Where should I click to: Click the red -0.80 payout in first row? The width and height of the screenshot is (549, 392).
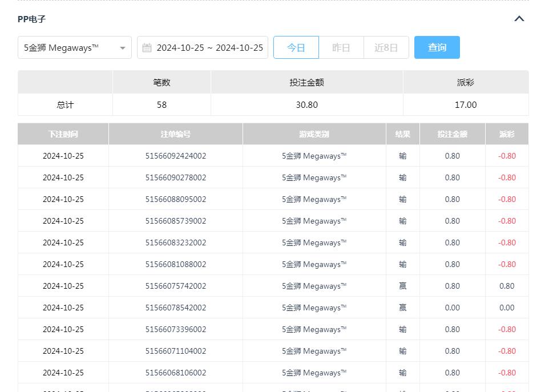pos(507,156)
